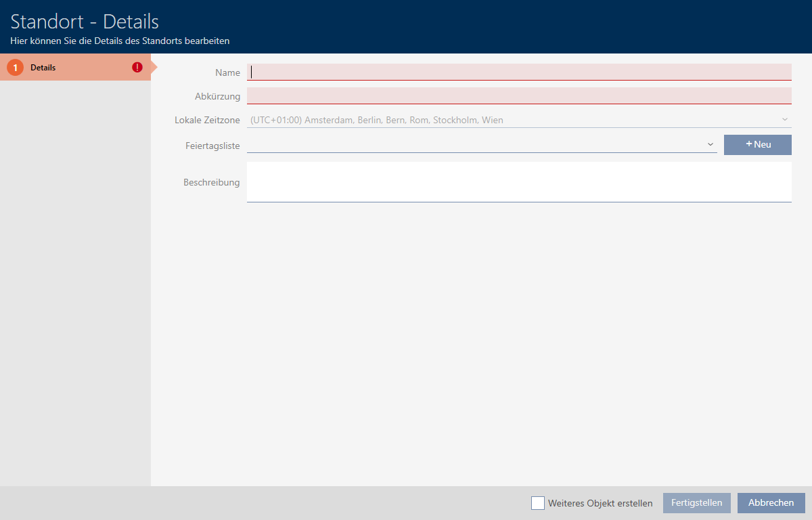The image size is (812, 520).
Task: Enable the Weiteres Objekt erstellen checkbox
Action: 538,503
